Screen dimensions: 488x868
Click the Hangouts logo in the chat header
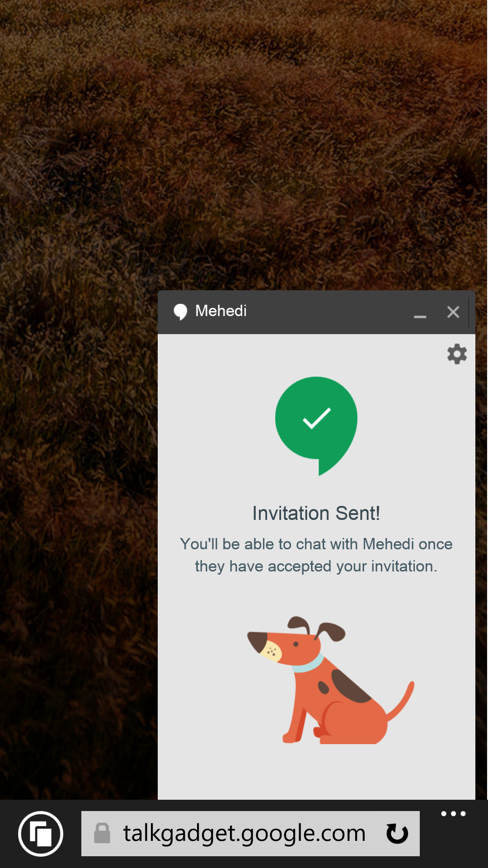pyautogui.click(x=180, y=311)
